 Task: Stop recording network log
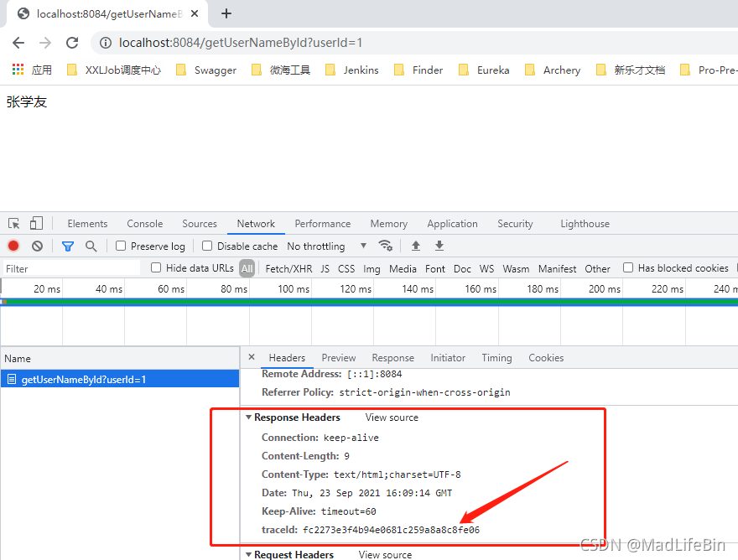[x=13, y=246]
